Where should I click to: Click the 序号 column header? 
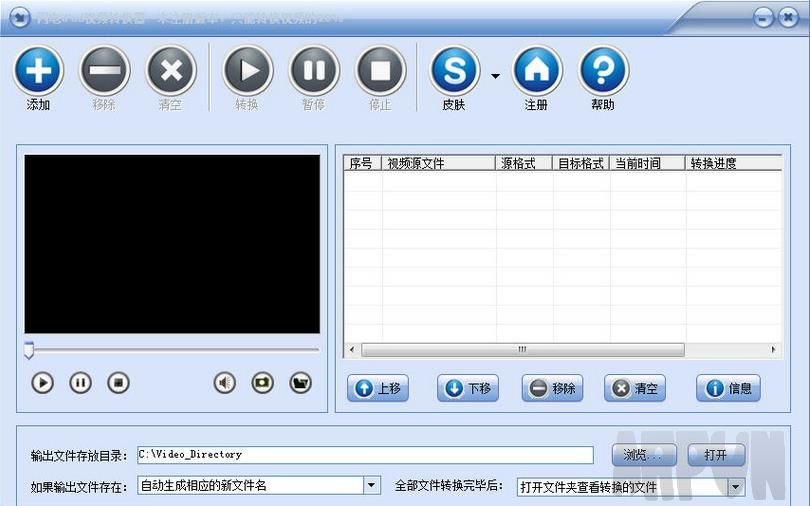tap(363, 163)
